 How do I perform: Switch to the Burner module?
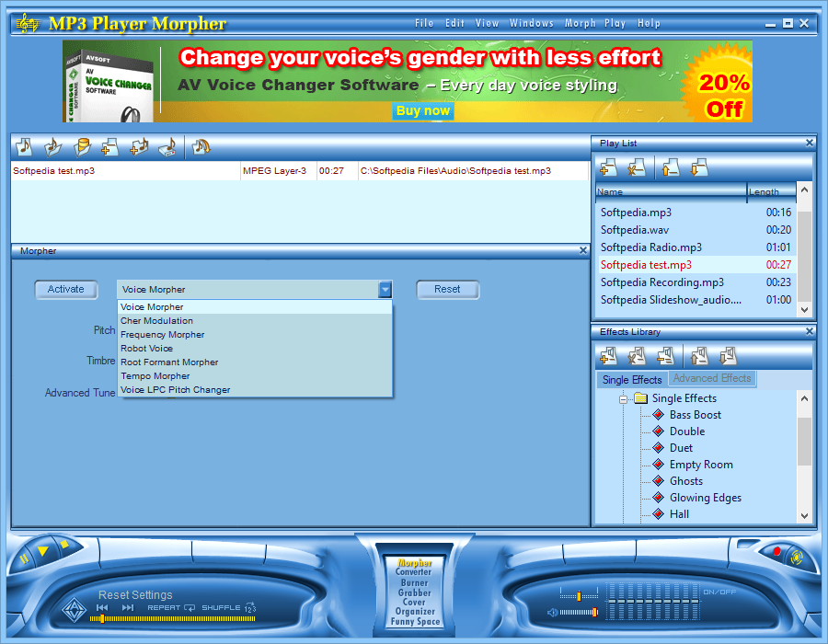coord(415,582)
